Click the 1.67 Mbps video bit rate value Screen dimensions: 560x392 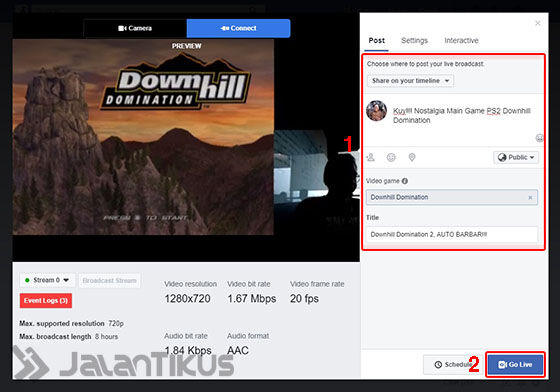[252, 299]
